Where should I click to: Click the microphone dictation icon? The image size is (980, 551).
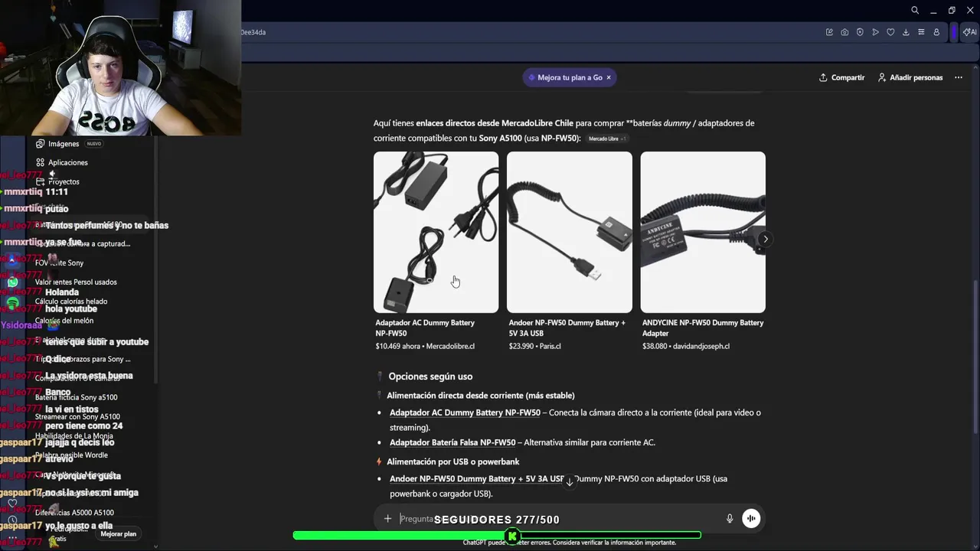coord(730,519)
